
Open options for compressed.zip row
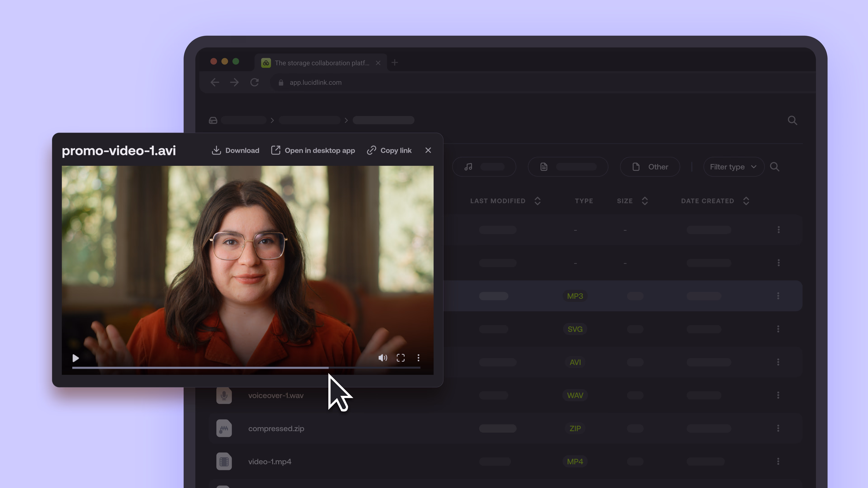click(x=778, y=428)
